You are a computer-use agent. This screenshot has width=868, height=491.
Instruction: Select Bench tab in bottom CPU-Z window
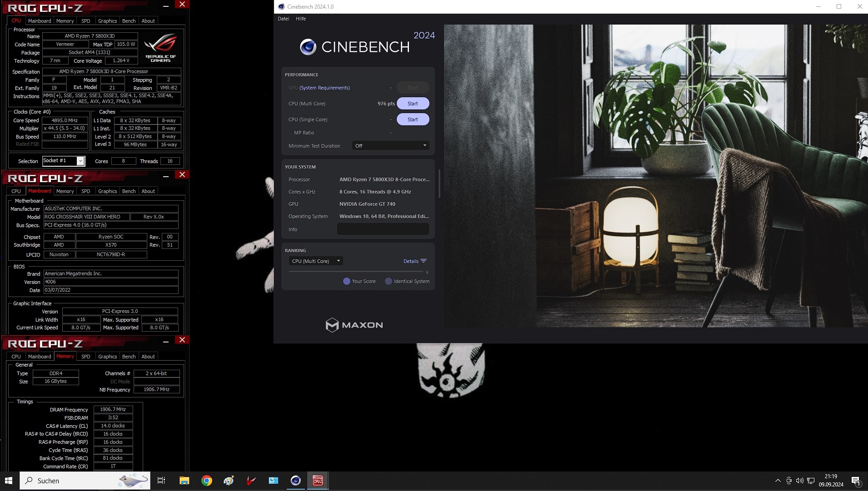[129, 357]
